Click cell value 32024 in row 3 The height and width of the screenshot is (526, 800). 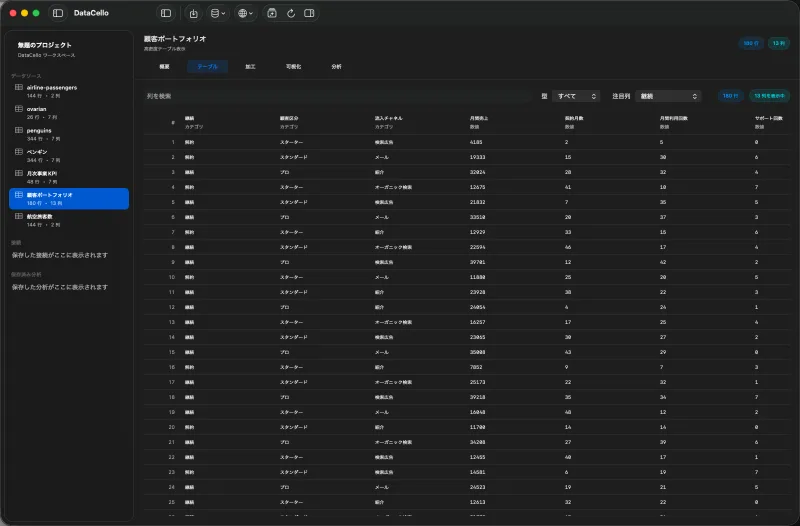point(478,172)
